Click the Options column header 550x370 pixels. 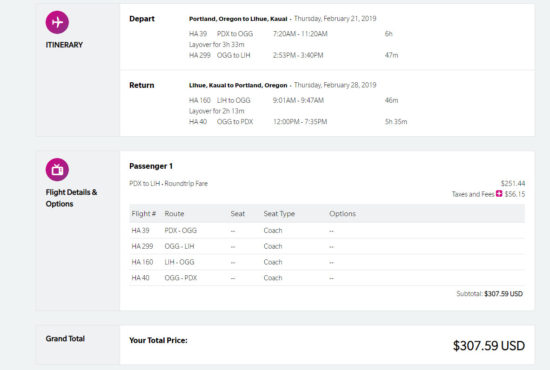point(342,214)
